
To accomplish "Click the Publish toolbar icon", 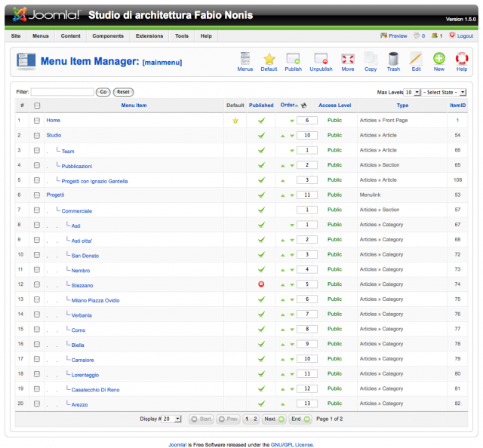I will (x=293, y=59).
